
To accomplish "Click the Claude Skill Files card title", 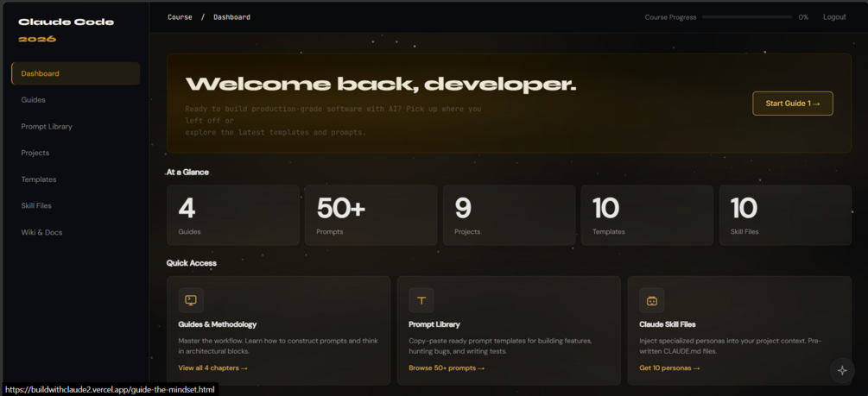I will [x=668, y=324].
